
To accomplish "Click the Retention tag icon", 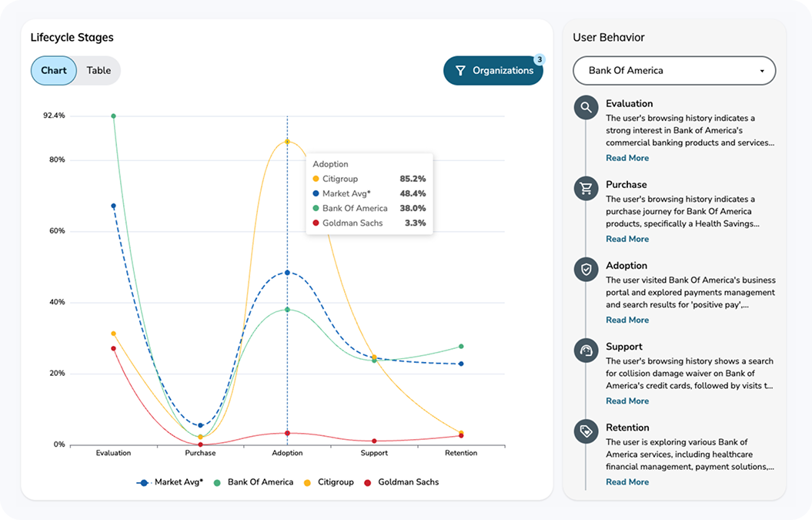I will pyautogui.click(x=586, y=431).
